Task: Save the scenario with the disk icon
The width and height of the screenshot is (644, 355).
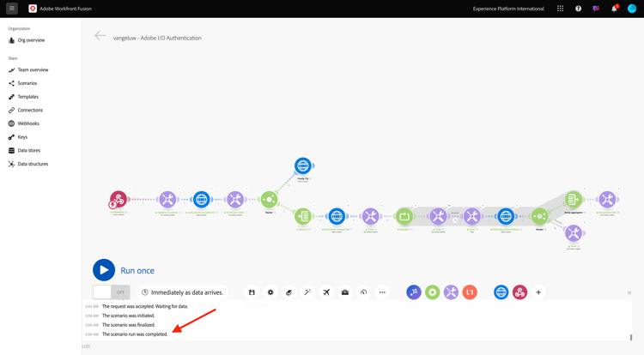Action: coord(252,292)
